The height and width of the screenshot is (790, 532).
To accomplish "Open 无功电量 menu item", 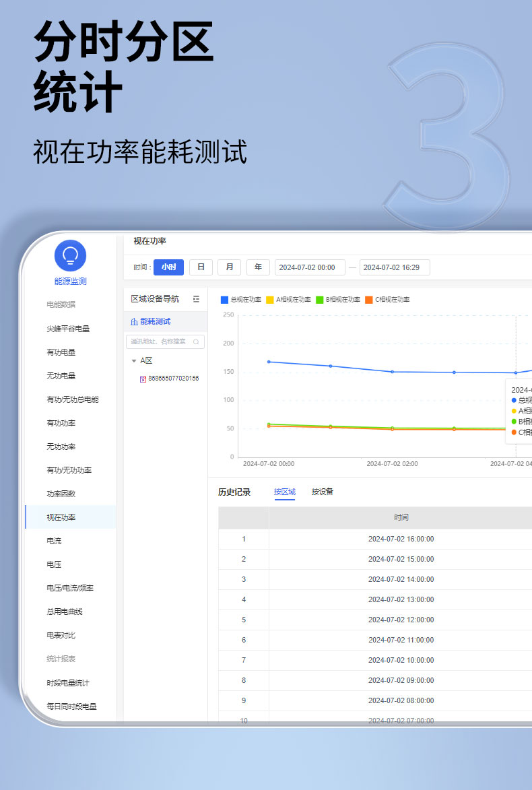I will coord(61,376).
